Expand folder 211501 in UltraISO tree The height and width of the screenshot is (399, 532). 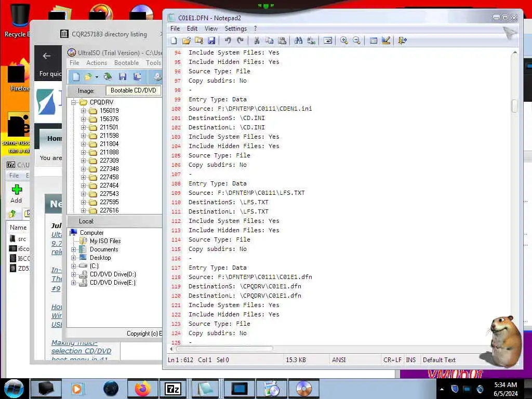pyautogui.click(x=84, y=127)
